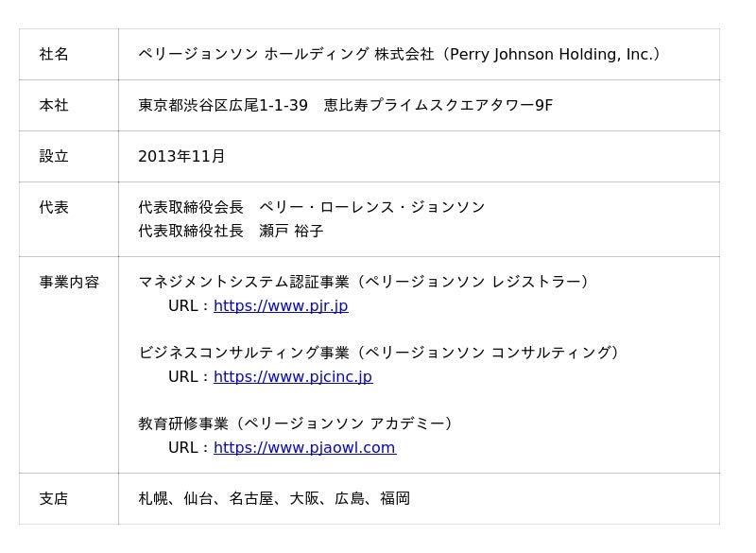756x553 pixels.
Task: Select the 代表 row label
Action: pyautogui.click(x=54, y=208)
